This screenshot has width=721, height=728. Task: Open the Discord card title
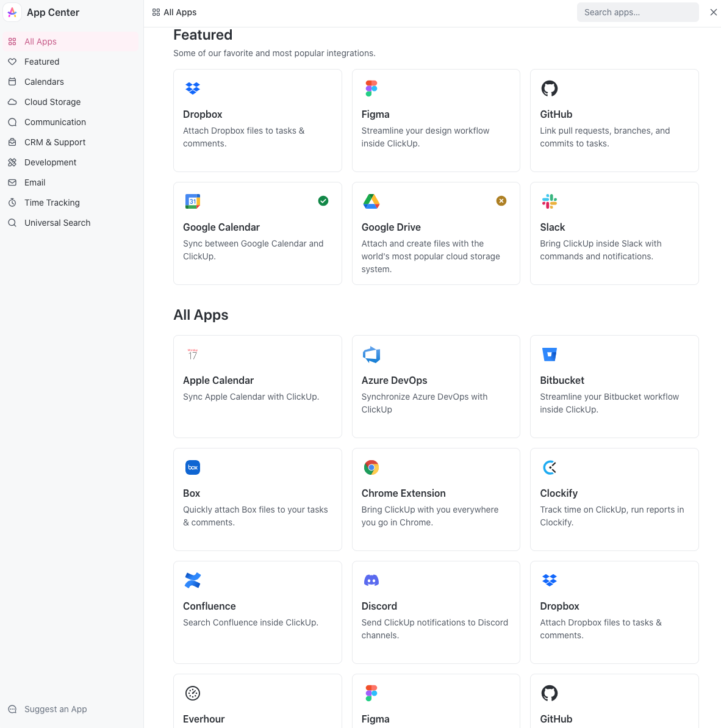click(379, 606)
